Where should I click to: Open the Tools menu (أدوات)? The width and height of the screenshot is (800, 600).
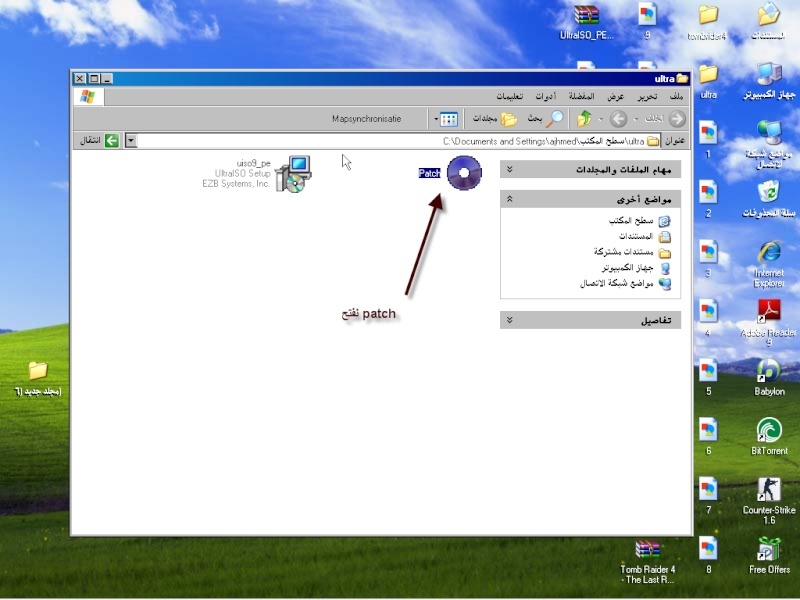545,96
